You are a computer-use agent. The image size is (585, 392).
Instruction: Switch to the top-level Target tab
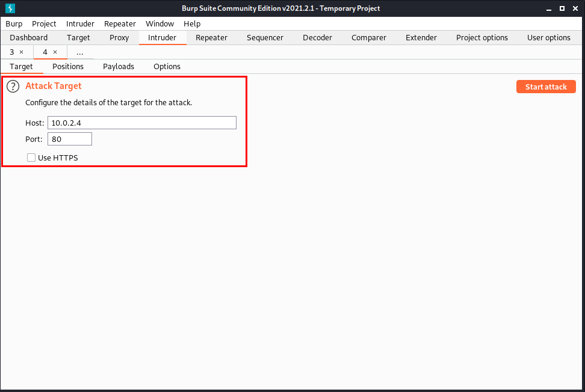pyautogui.click(x=78, y=38)
